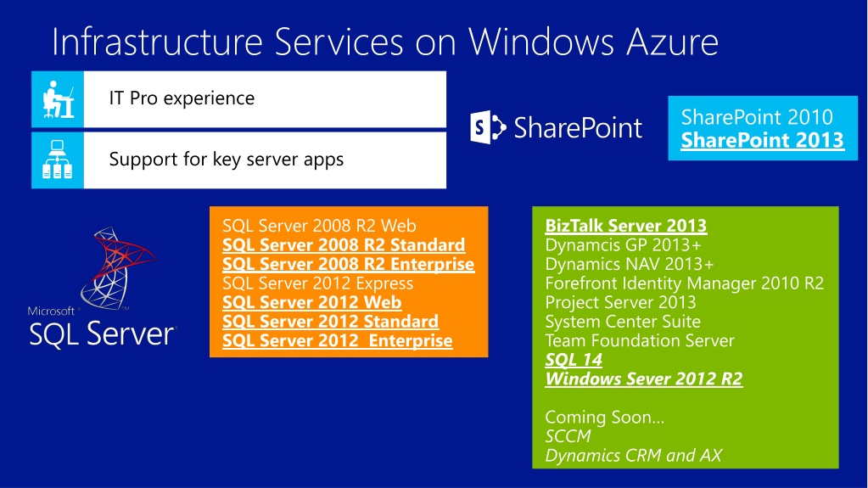Open the BizTalk Server 2013 link
868x488 pixels.
click(625, 226)
